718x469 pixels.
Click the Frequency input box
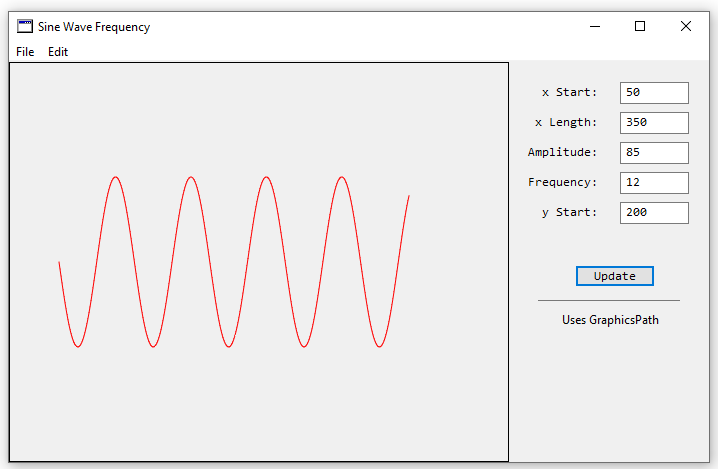654,183
